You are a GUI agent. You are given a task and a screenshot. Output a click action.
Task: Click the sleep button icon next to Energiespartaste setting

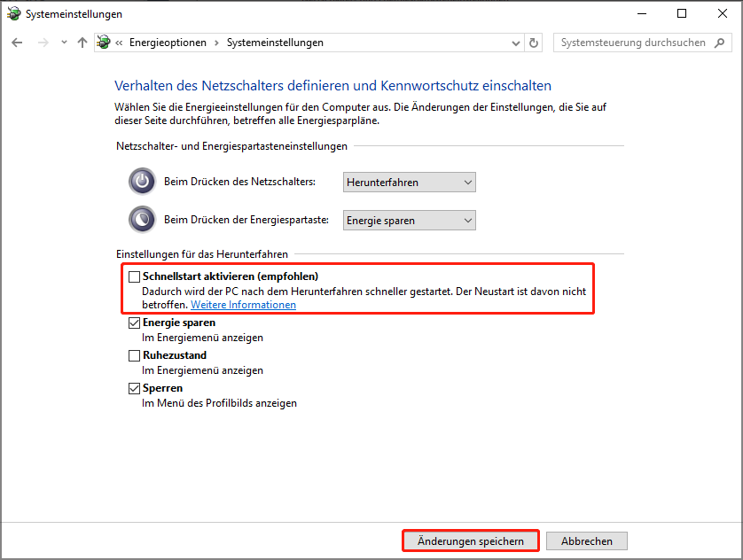pos(142,219)
